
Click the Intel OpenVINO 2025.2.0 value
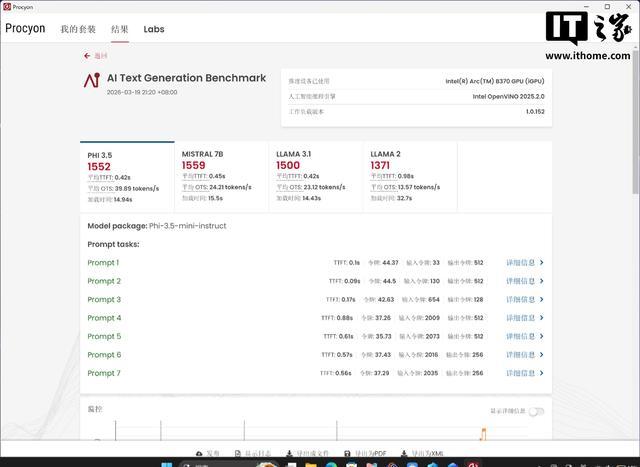(508, 96)
